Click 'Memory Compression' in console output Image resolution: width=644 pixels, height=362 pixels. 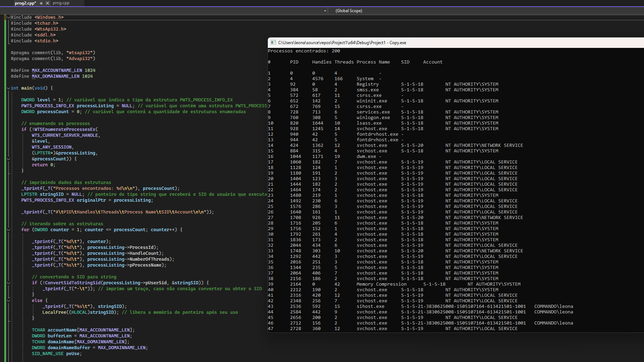[381, 284]
